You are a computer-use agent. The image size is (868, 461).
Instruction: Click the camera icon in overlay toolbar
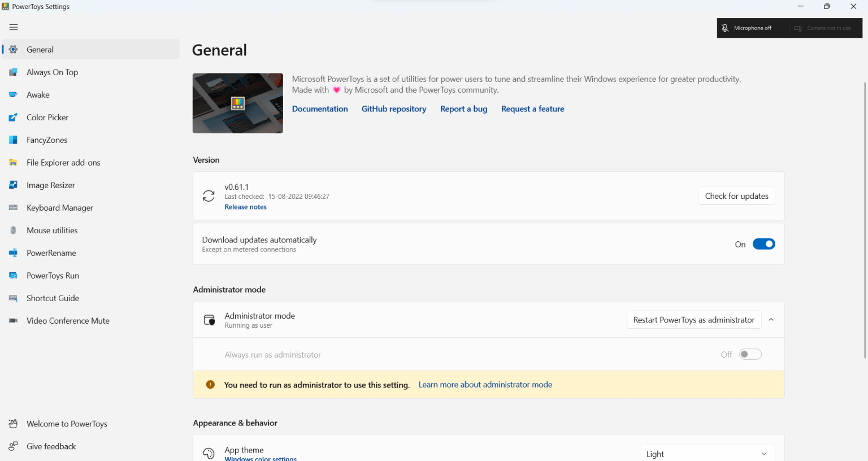click(798, 28)
